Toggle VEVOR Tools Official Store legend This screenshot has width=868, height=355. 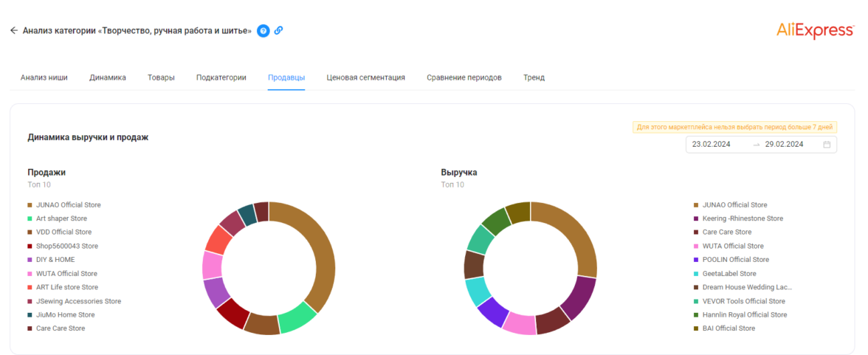tap(744, 301)
